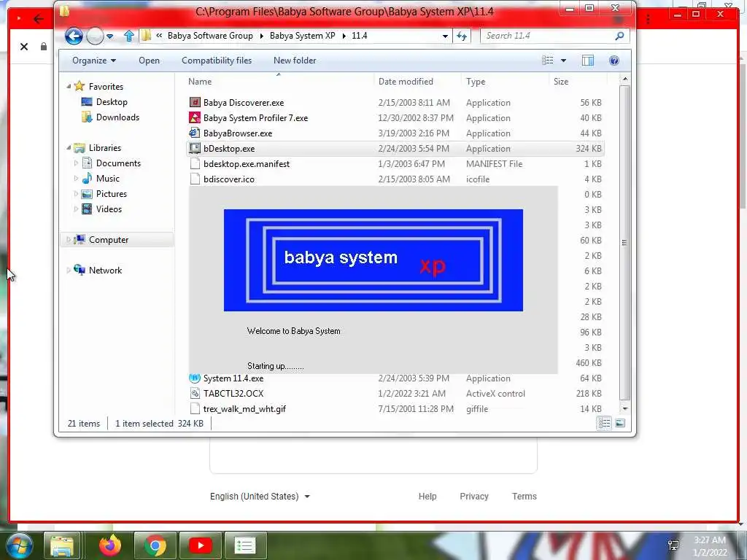Click the browser stop loading X
The height and width of the screenshot is (560, 747).
click(x=24, y=46)
